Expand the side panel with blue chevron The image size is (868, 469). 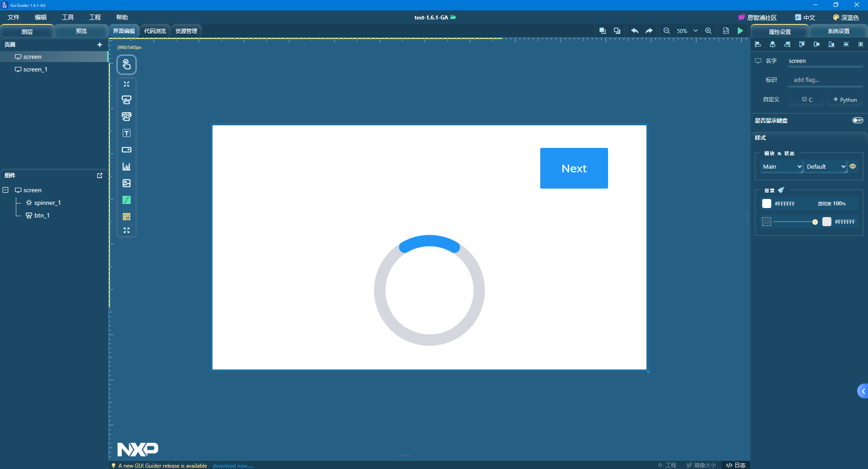863,391
